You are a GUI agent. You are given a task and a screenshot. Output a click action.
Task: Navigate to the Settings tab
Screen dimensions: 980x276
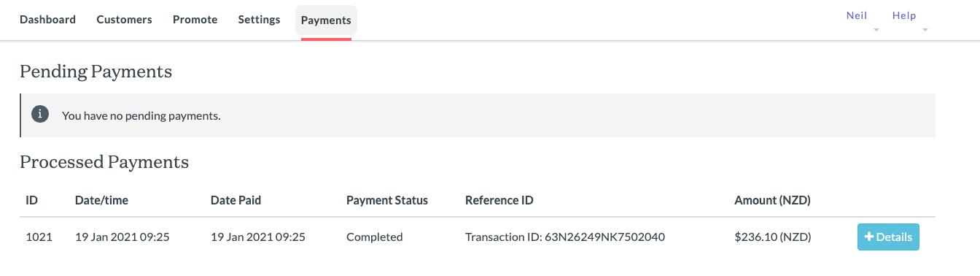coord(259,20)
